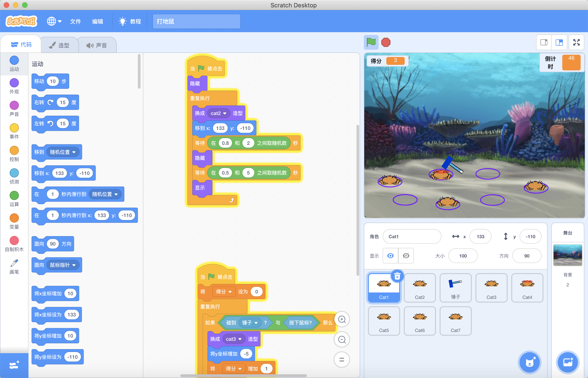Edit the sprite x position 133
Screen dimensions: 588x378
point(480,236)
